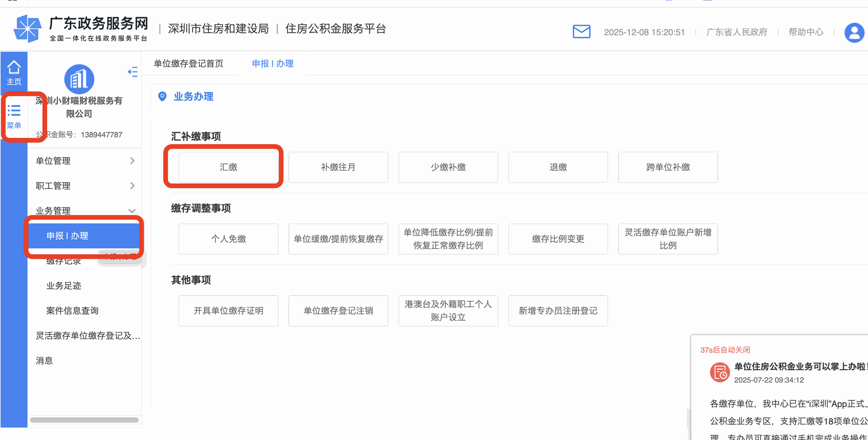The width and height of the screenshot is (868, 440).
Task: Click the home 主页 sidebar icon
Action: click(14, 72)
